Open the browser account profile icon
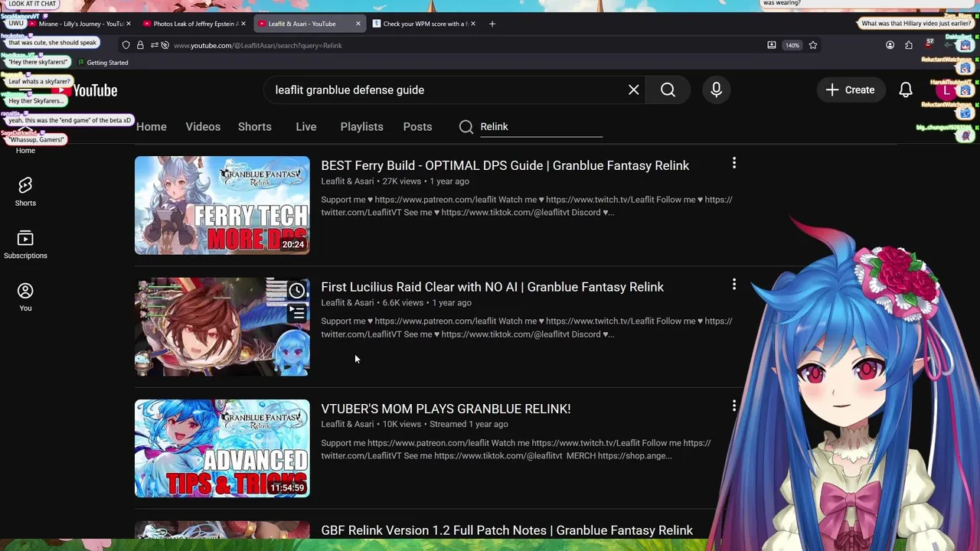980x551 pixels. [890, 45]
